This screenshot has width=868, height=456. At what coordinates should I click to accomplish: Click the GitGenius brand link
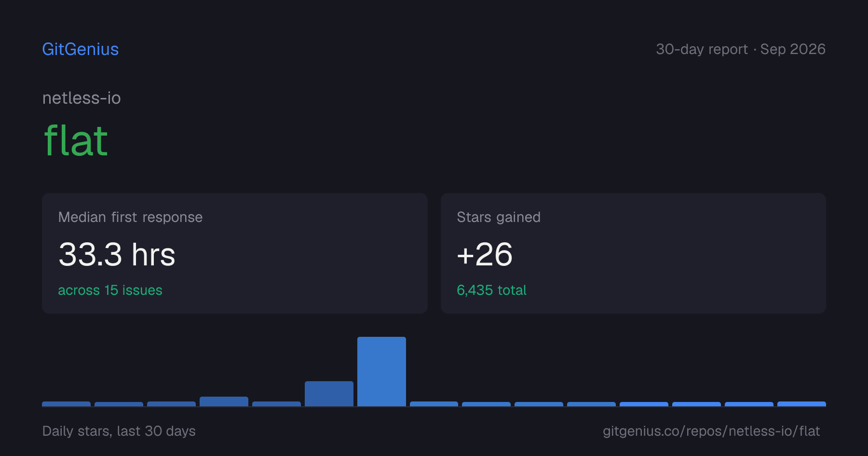[81, 49]
